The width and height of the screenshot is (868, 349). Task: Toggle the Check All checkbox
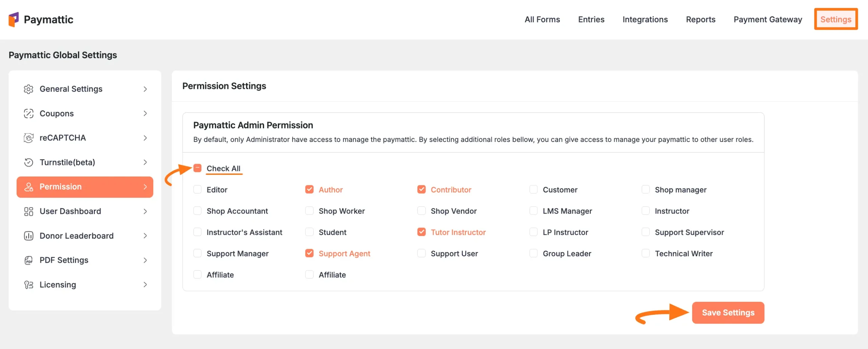[x=197, y=168]
